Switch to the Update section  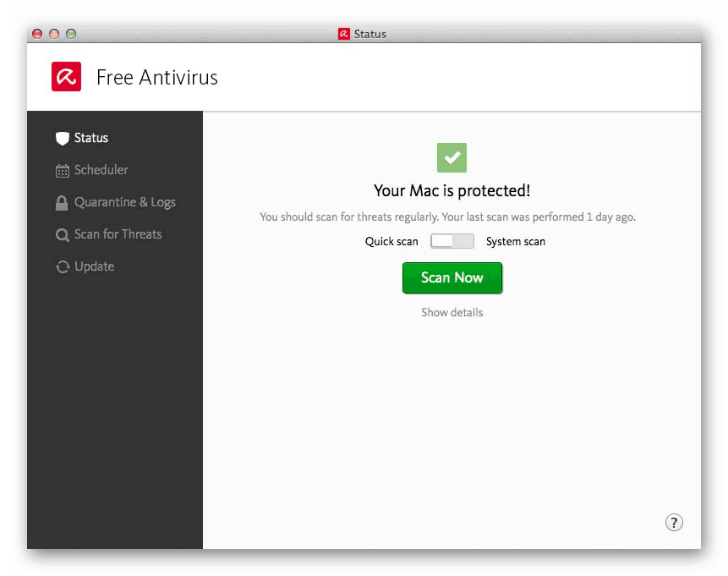tap(93, 266)
